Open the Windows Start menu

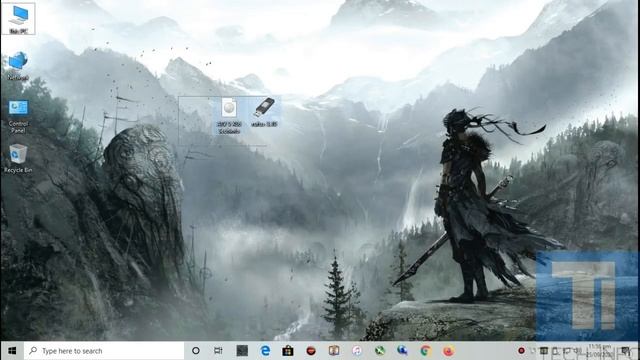pos(12,351)
